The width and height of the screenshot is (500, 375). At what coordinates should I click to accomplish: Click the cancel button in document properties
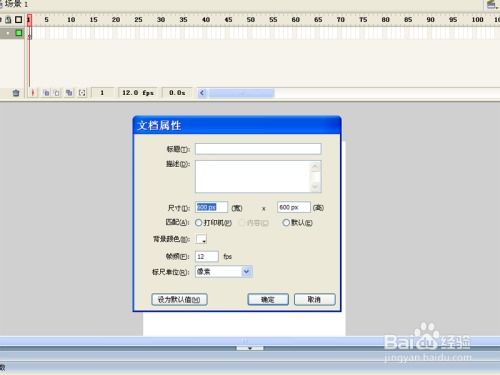pyautogui.click(x=315, y=299)
